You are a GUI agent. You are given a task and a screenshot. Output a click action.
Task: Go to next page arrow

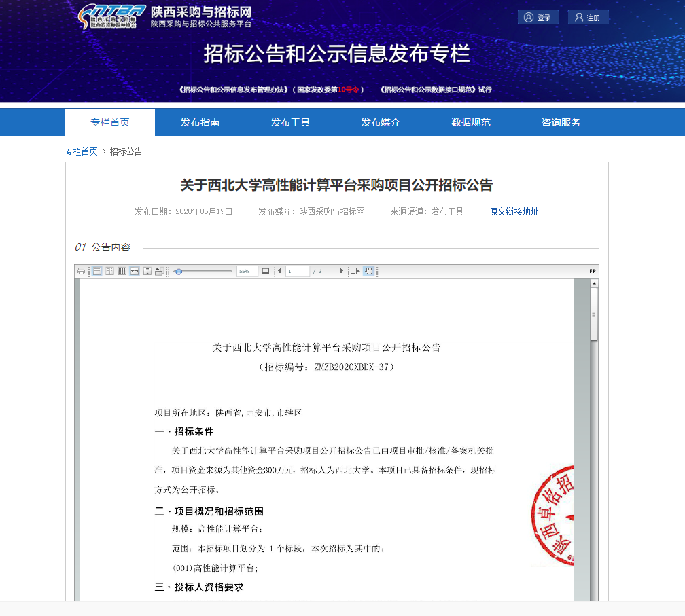coord(341,271)
